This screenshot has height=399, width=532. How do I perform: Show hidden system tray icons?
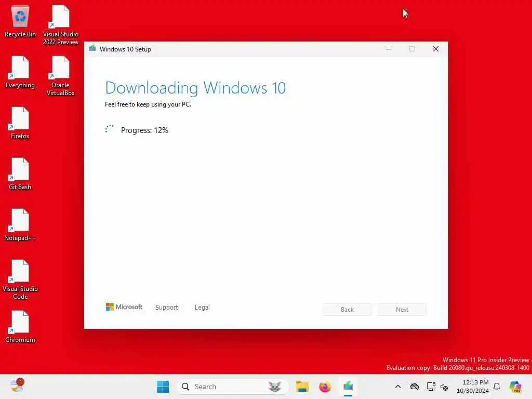[x=398, y=387]
